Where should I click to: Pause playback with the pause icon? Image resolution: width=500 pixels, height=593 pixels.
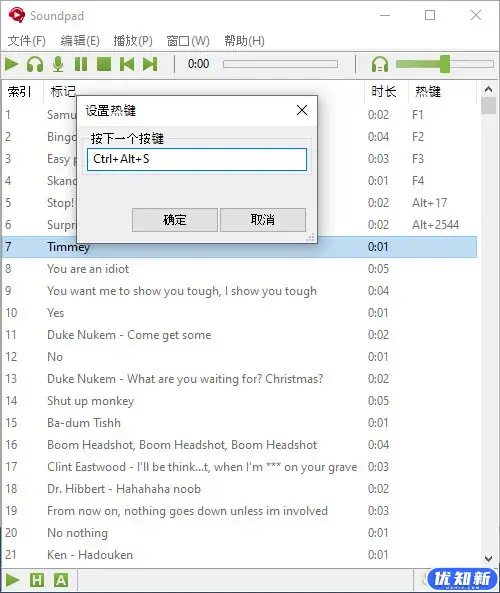[81, 64]
